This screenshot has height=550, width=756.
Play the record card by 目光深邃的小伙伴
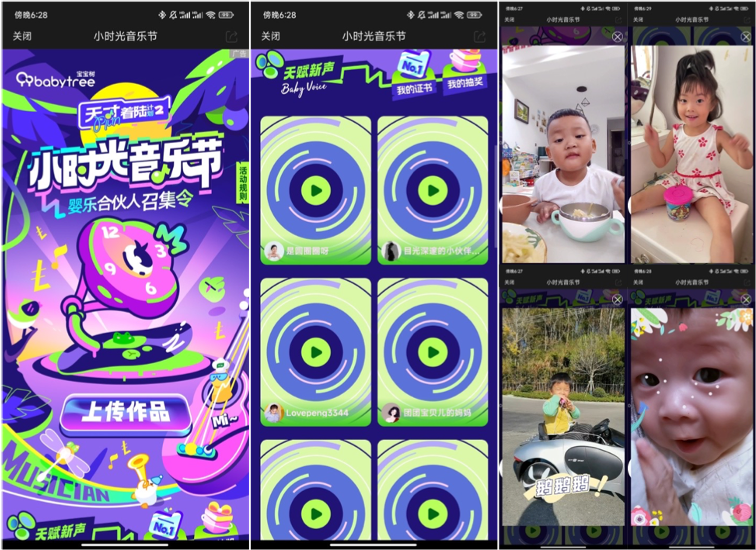tap(433, 190)
